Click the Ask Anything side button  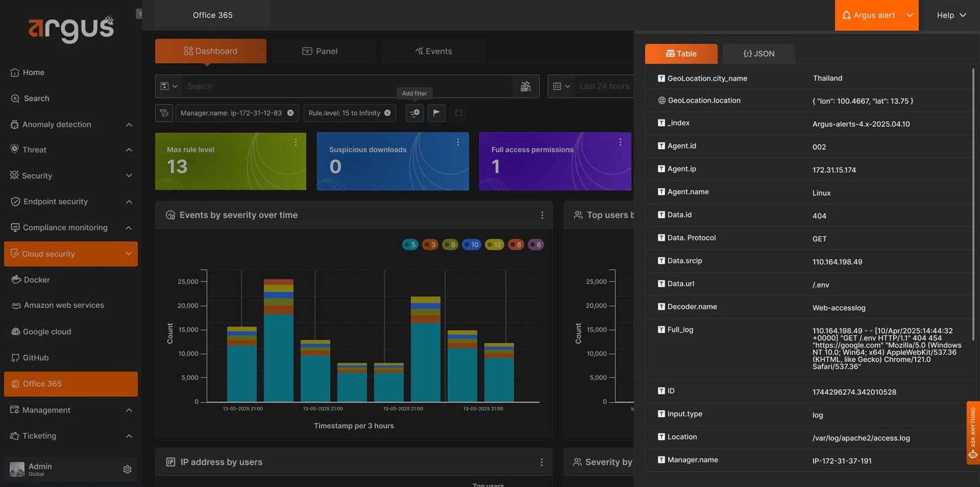[x=973, y=432]
